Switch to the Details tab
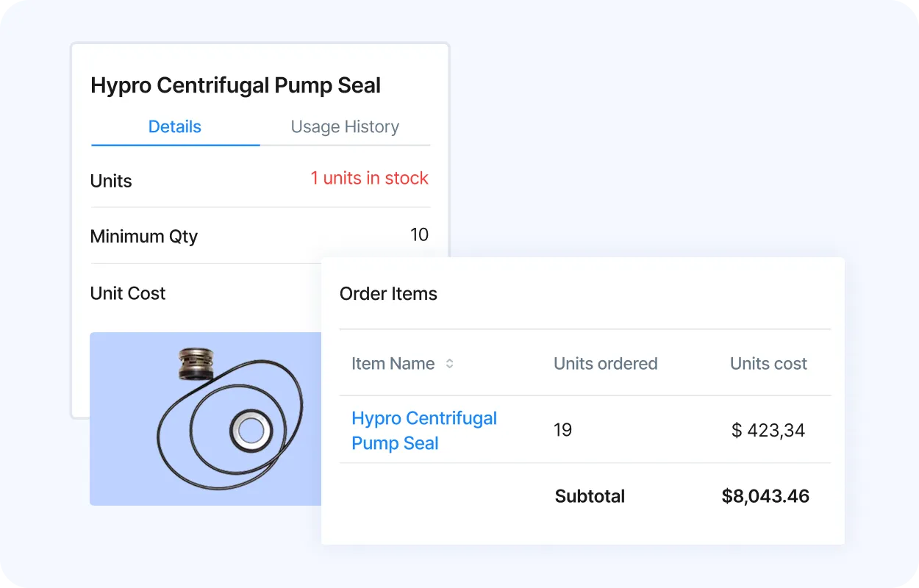Screen dimensions: 919x588 [x=175, y=127]
